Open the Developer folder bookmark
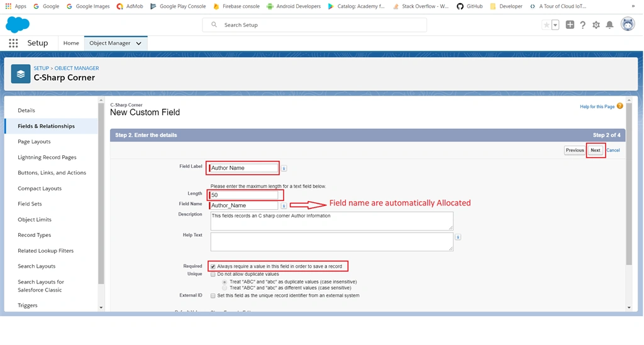Screen dimensions: 644x345 tap(506, 6)
